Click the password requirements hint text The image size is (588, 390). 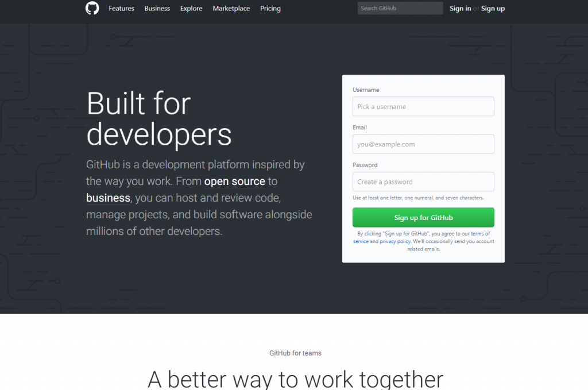pos(418,198)
